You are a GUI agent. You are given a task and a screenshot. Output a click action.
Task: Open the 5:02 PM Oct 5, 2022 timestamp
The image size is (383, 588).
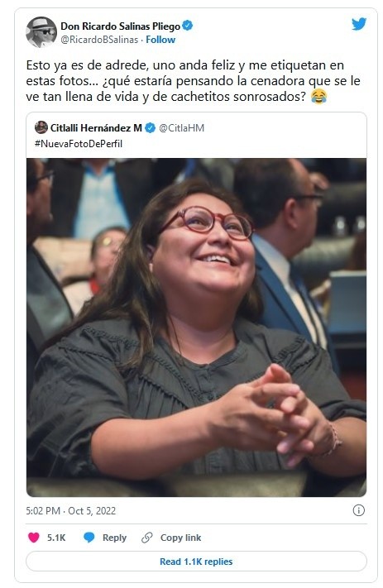[x=71, y=511]
